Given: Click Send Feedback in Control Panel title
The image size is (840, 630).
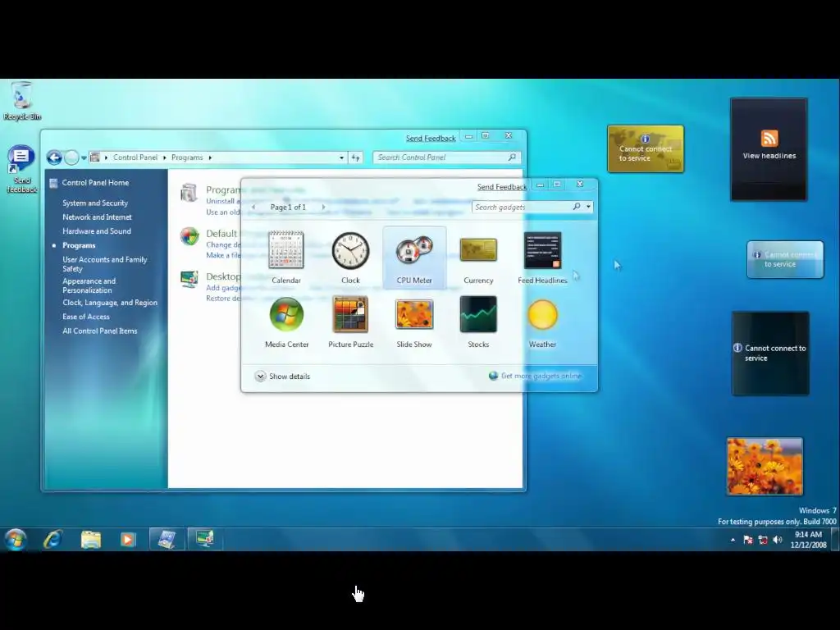Looking at the screenshot, I should pyautogui.click(x=431, y=138).
